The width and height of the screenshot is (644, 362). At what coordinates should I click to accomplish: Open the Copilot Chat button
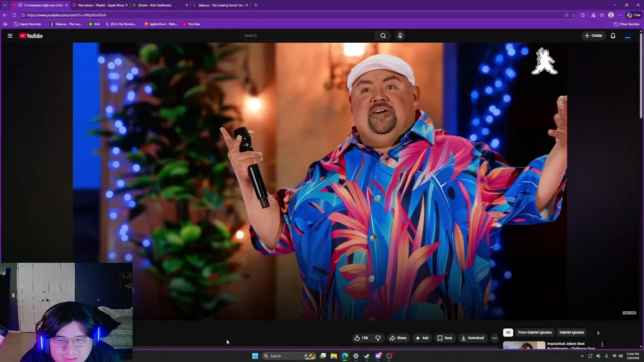[633, 15]
